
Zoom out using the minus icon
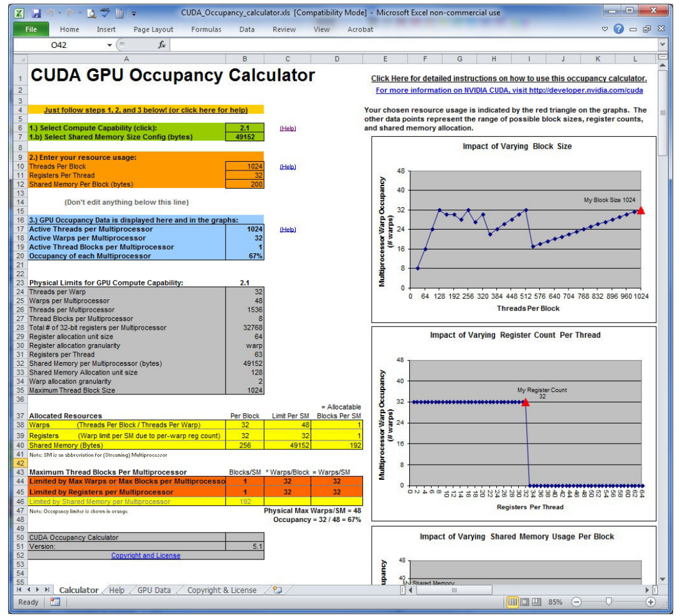tap(577, 602)
